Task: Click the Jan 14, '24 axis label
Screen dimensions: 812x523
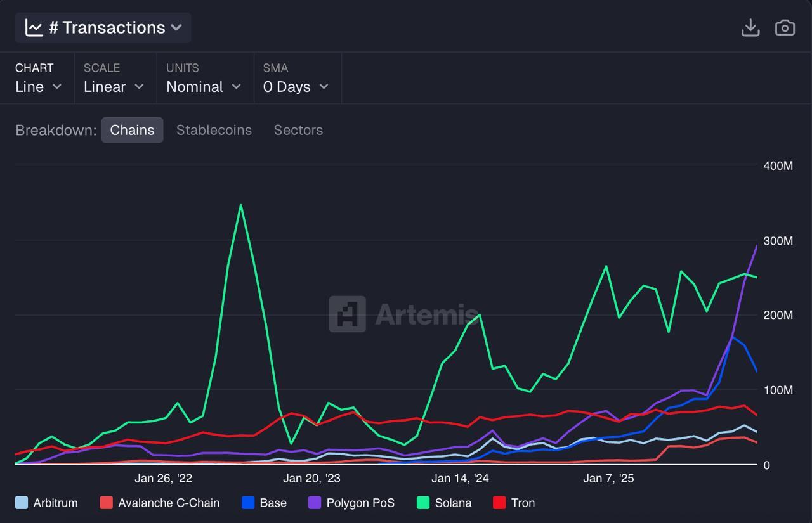Action: point(460,478)
